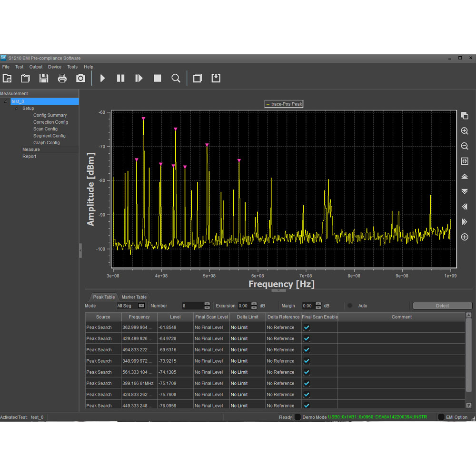This screenshot has width=476, height=476.
Task: Zoom in on the spectrum graph
Action: (x=465, y=131)
